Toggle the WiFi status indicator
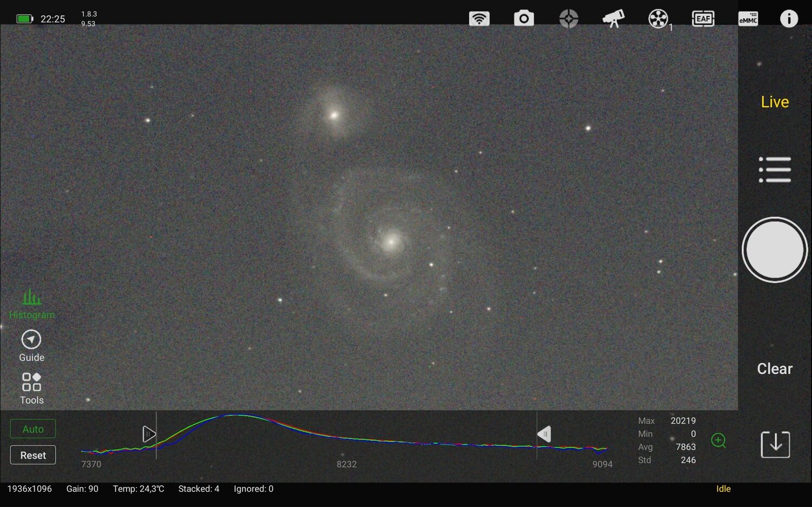This screenshot has height=507, width=812. tap(479, 18)
